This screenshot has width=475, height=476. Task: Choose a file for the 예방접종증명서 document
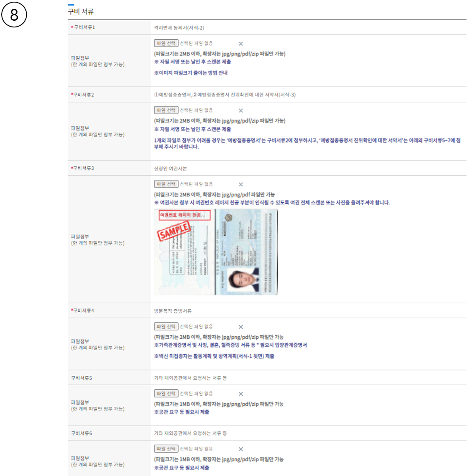click(166, 110)
